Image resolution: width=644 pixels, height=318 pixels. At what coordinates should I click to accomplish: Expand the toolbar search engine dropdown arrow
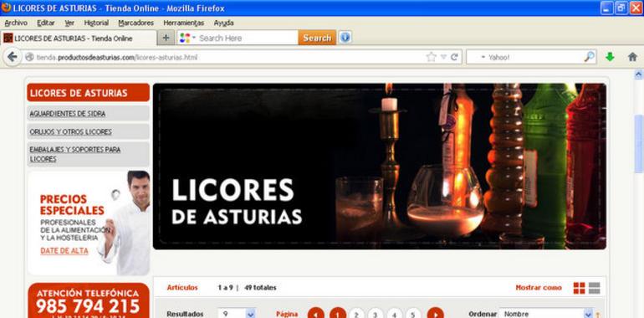point(194,38)
